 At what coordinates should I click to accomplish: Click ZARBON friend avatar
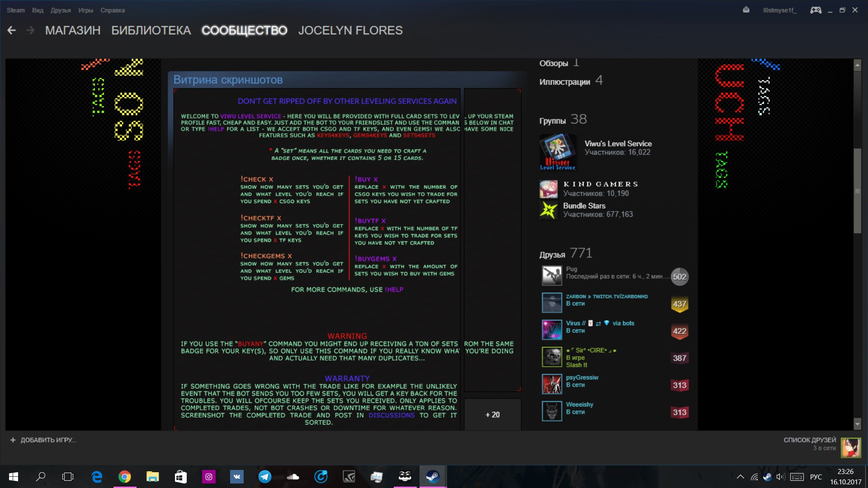pyautogui.click(x=552, y=303)
